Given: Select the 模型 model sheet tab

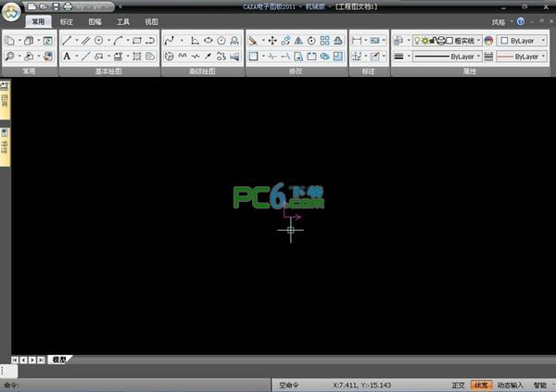Looking at the screenshot, I should [x=59, y=359].
